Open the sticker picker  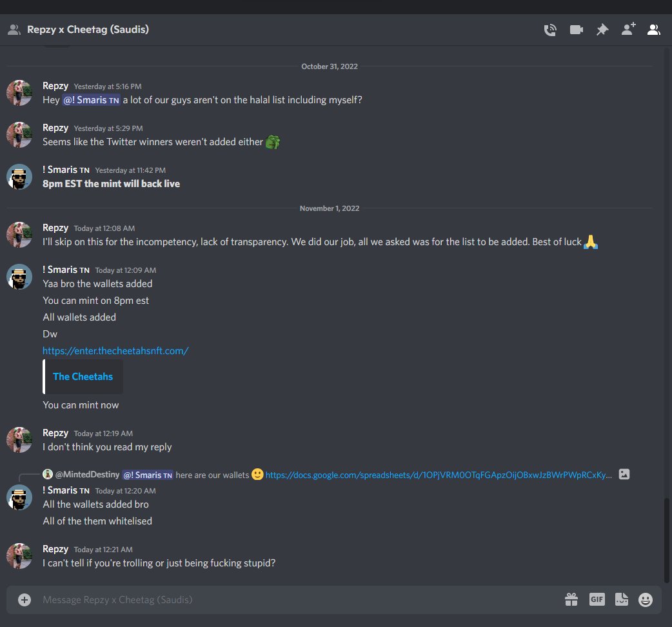[x=622, y=599]
